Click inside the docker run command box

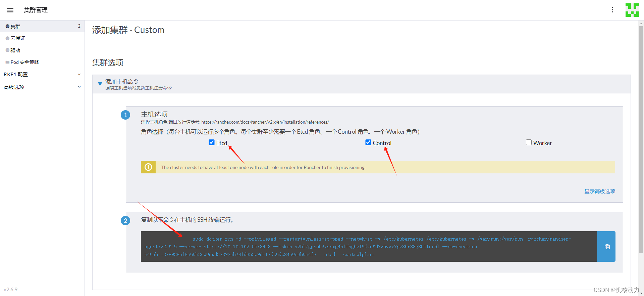(x=369, y=247)
